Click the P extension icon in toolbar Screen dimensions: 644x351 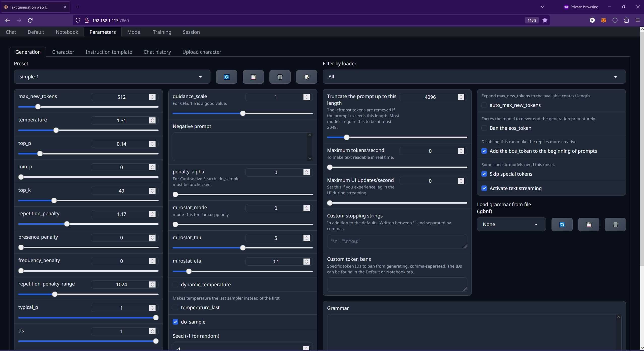(592, 20)
